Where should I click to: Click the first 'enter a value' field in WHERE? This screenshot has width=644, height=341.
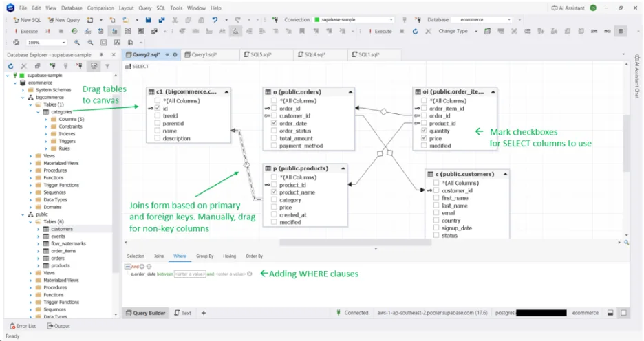point(190,274)
